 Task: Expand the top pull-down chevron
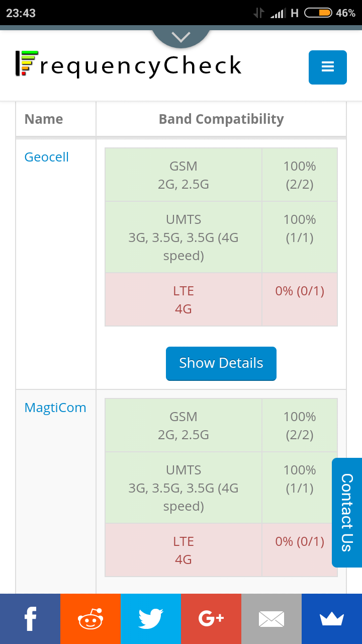[x=181, y=37]
